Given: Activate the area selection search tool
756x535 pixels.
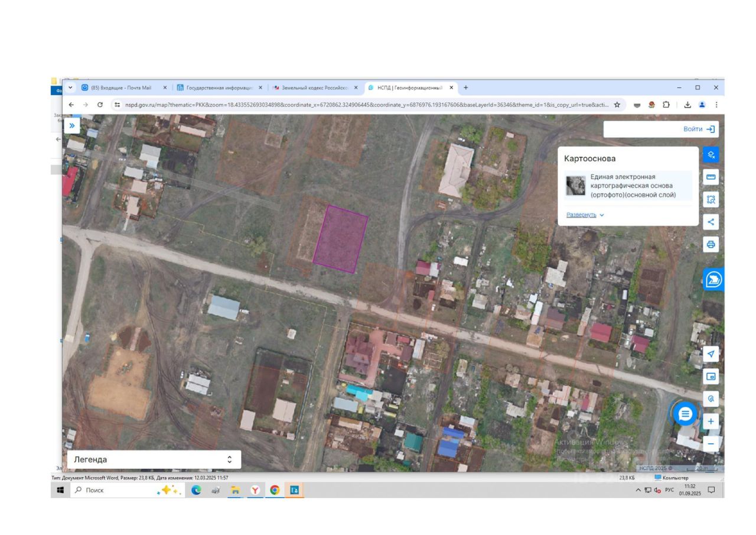Looking at the screenshot, I should [x=711, y=199].
